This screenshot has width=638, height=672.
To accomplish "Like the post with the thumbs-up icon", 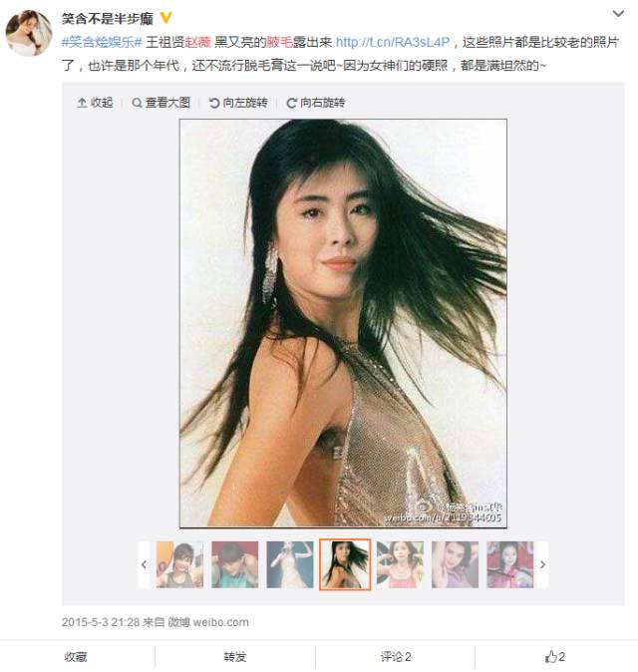I will pyautogui.click(x=555, y=657).
